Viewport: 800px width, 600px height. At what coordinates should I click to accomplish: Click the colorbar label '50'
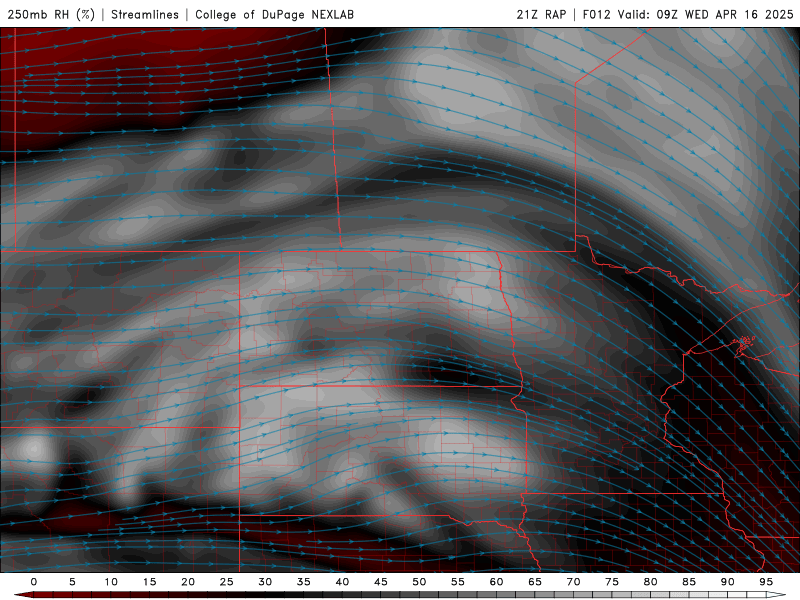click(x=419, y=582)
